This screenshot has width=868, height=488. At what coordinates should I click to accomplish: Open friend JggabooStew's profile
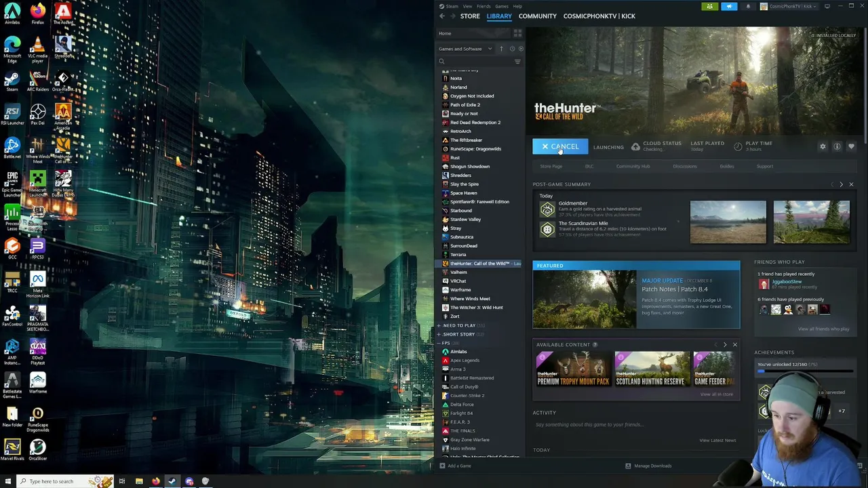[x=787, y=281]
